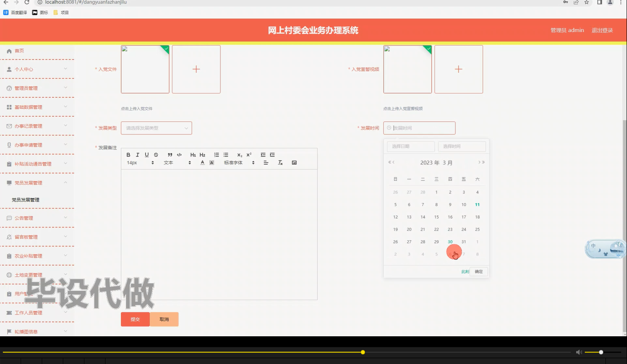Apply subscript formatting in the editor
Image resolution: width=627 pixels, height=364 pixels.
(239, 155)
